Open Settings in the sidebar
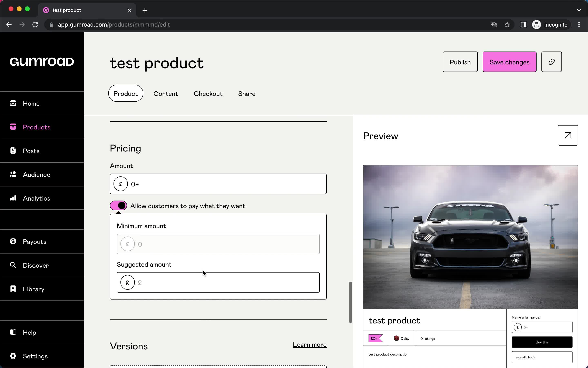 click(x=42, y=356)
